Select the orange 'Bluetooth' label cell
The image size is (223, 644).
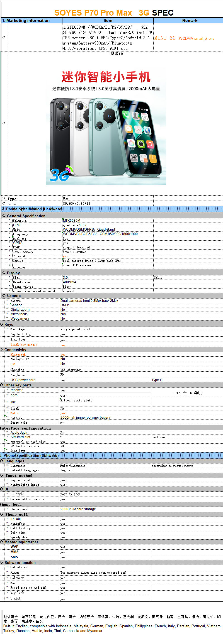pos(35,355)
